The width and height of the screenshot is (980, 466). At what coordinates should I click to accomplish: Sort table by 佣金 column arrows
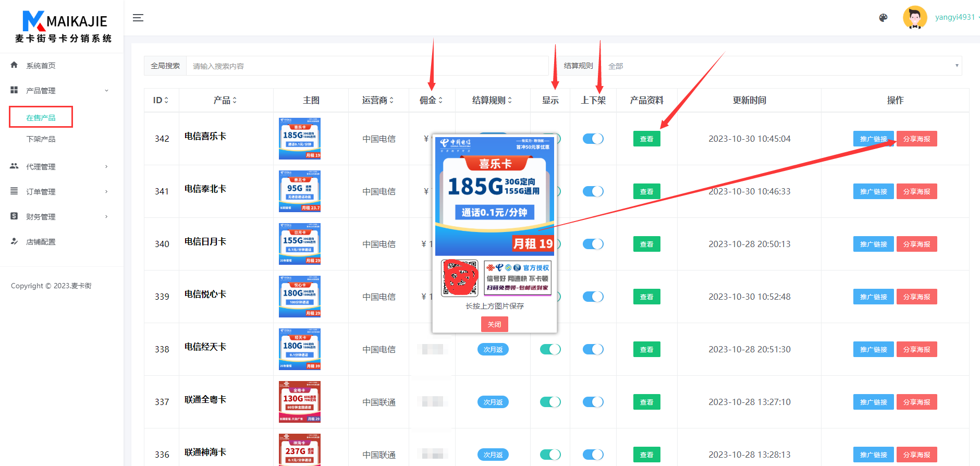click(x=440, y=100)
